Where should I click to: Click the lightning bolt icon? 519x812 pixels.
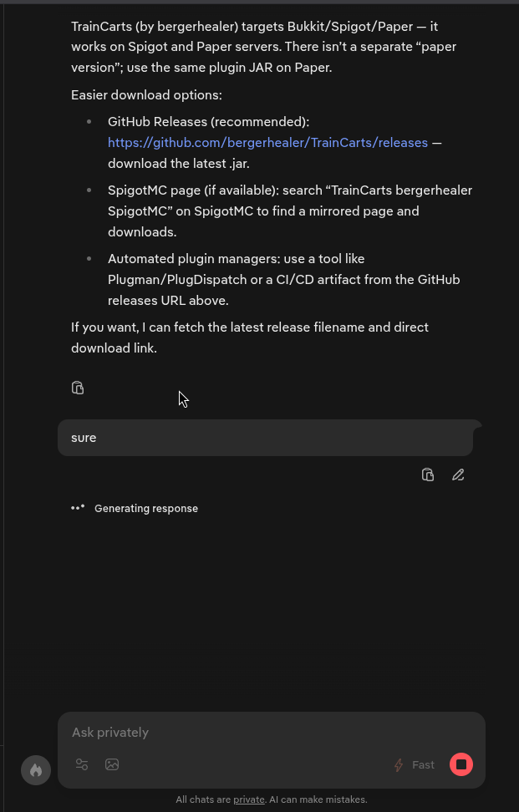point(399,764)
